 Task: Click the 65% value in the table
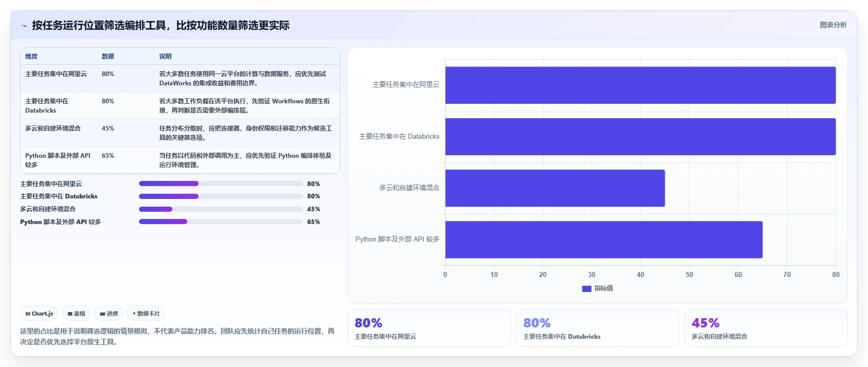tap(108, 156)
